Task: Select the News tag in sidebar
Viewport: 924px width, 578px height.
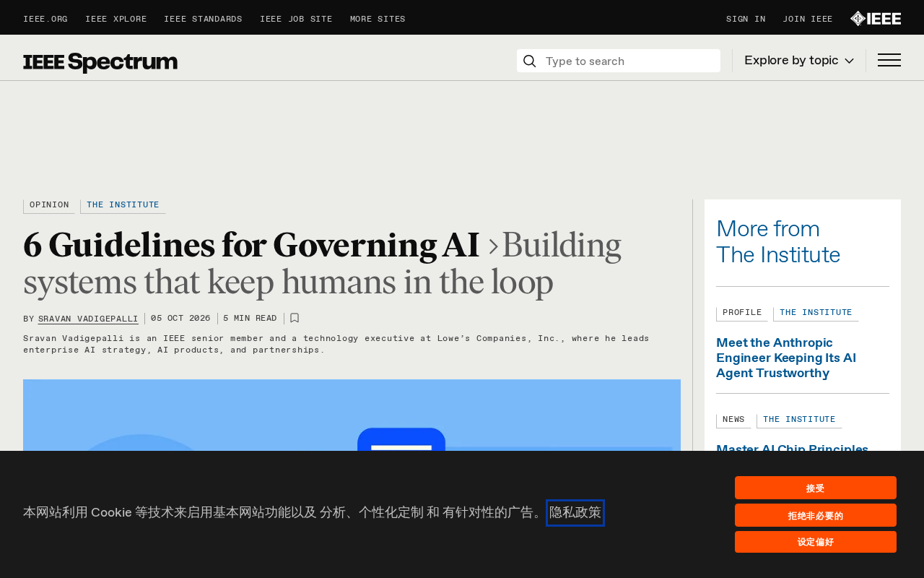Action: click(733, 420)
